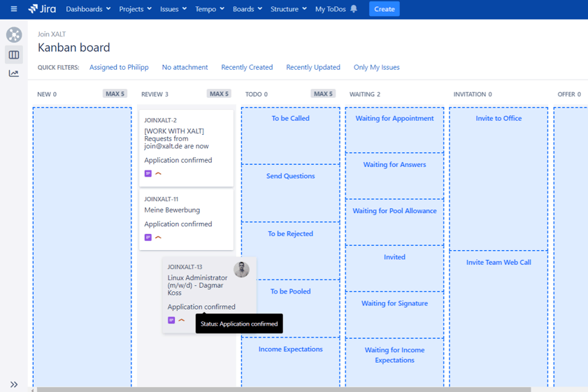Click the REVIEW column header
The image size is (588, 392).
[x=155, y=94]
